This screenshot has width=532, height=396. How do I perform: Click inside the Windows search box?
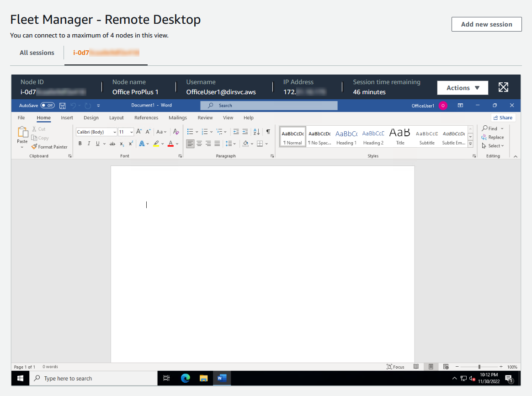pos(91,378)
